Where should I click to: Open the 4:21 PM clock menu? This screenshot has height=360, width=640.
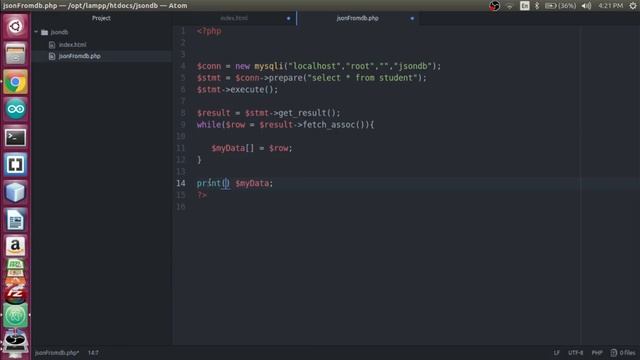[610, 6]
